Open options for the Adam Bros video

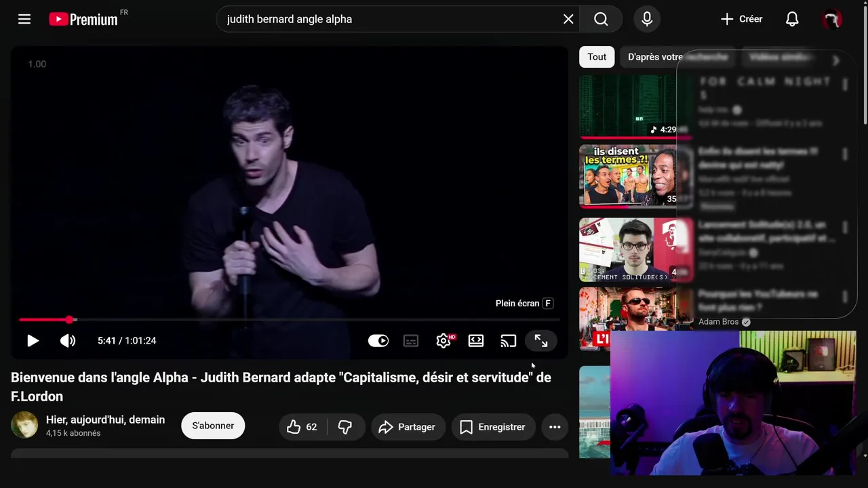tap(845, 296)
